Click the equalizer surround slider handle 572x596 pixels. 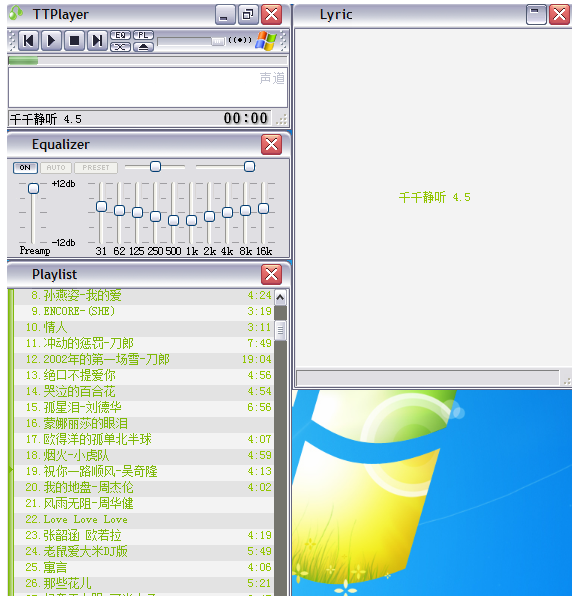tap(249, 166)
